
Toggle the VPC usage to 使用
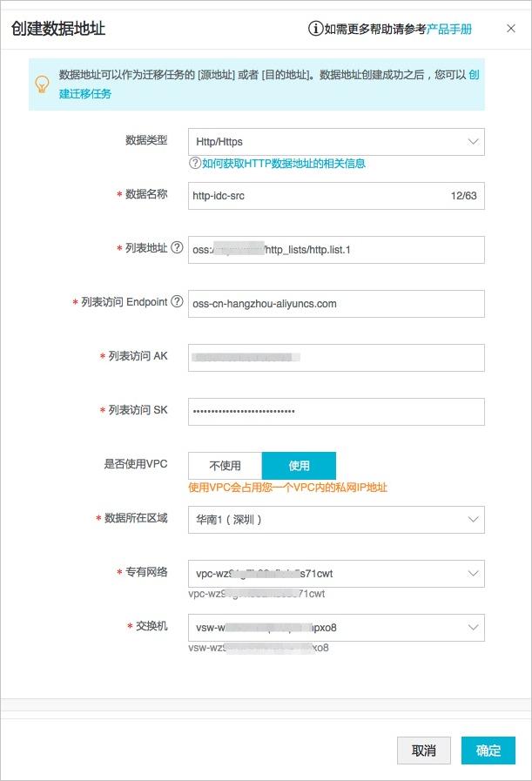click(299, 465)
